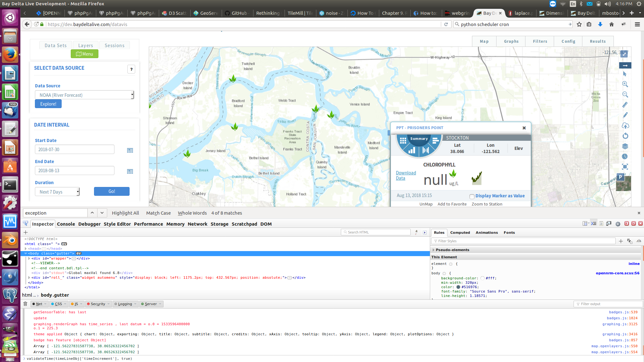Viewport: 644px width, 362px height.
Task: Expand the Pseudo-elements section
Action: [433, 250]
